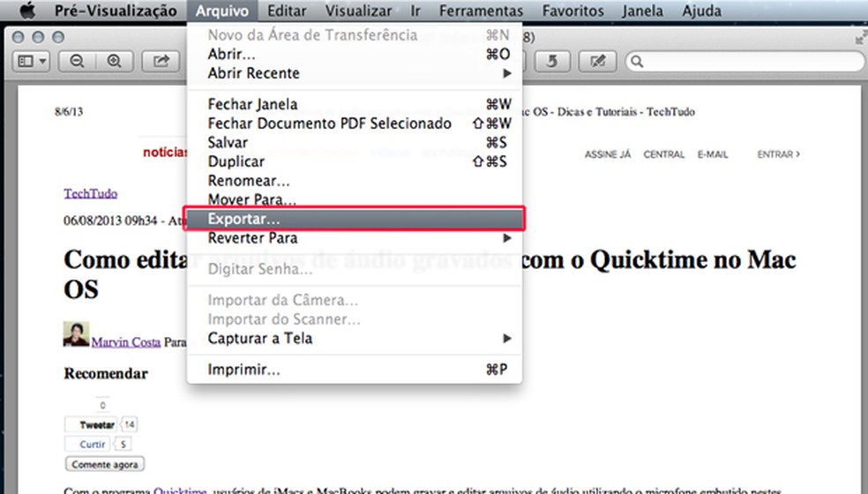
Task: Click the ENTRAR link
Action: [778, 154]
